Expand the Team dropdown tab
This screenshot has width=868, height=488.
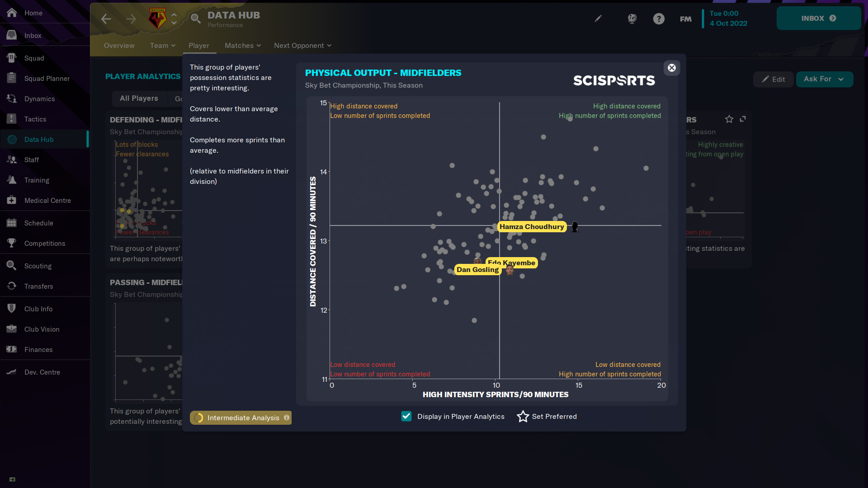162,45
